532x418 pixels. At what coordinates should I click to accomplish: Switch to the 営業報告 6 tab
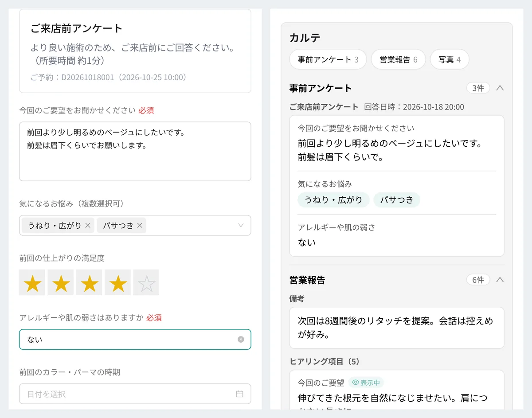pos(398,59)
